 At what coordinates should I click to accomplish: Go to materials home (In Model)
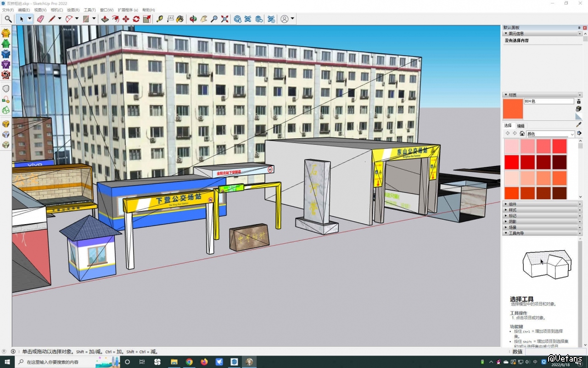pos(522,134)
